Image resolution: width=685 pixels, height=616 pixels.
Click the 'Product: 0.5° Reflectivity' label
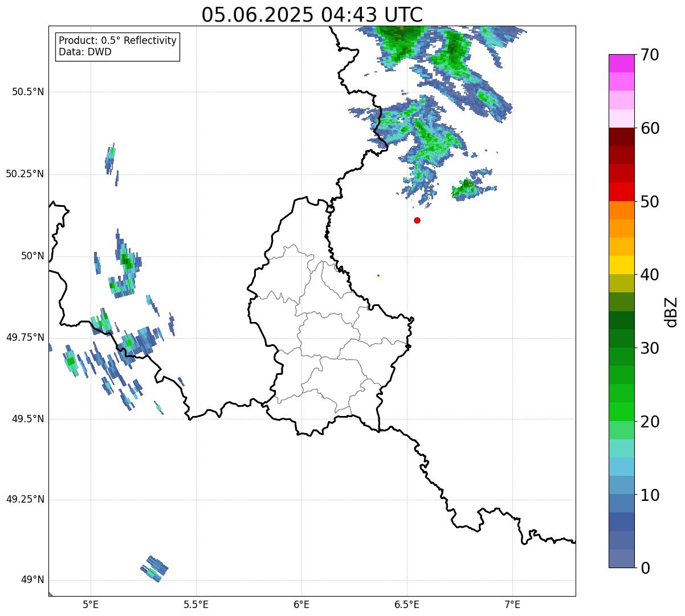118,41
